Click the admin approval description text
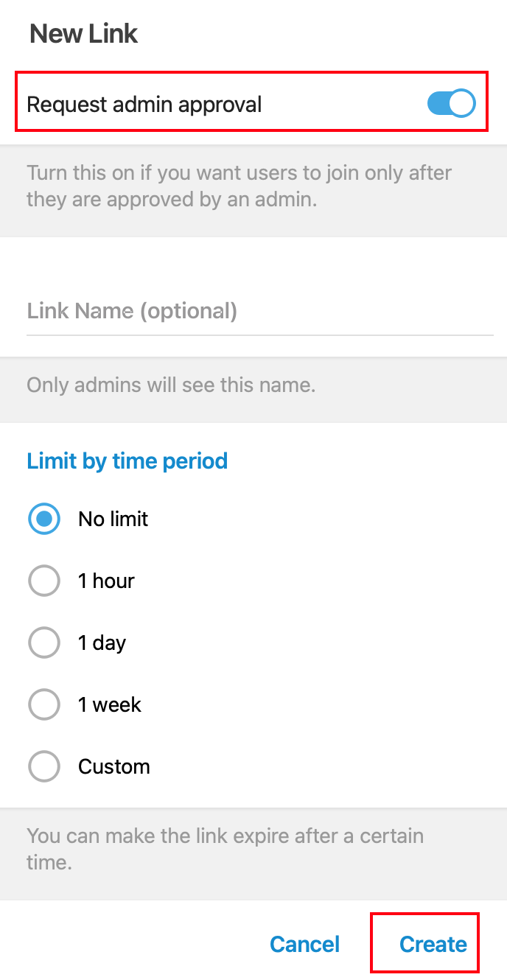 click(239, 186)
